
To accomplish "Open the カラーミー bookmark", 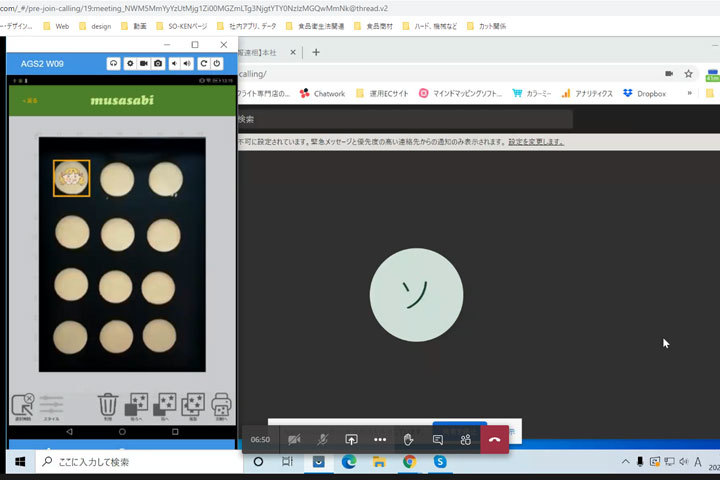I will click(x=532, y=94).
